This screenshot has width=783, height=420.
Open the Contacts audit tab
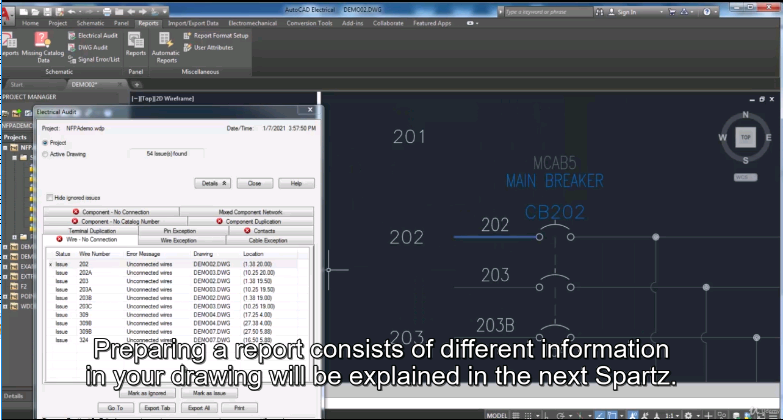(x=271, y=231)
